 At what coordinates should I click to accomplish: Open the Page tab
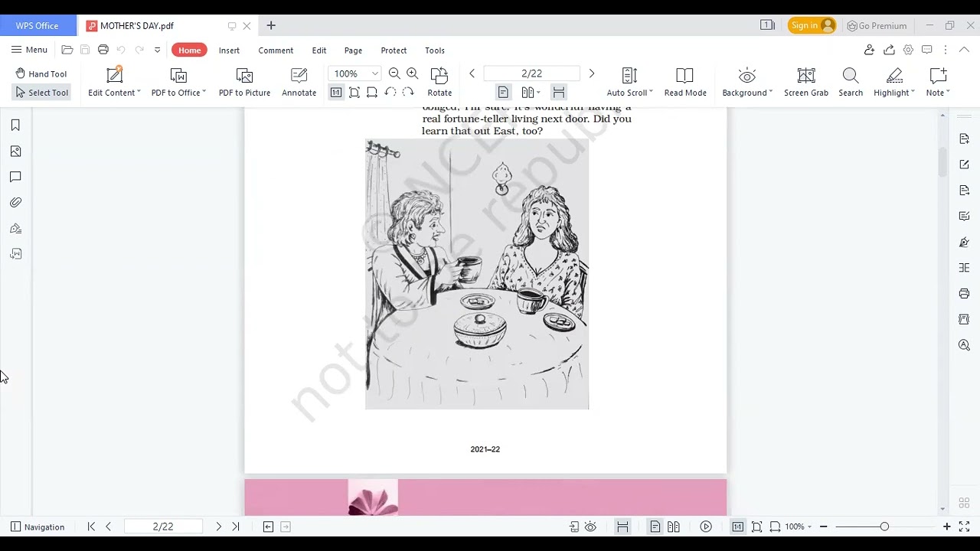(x=353, y=51)
